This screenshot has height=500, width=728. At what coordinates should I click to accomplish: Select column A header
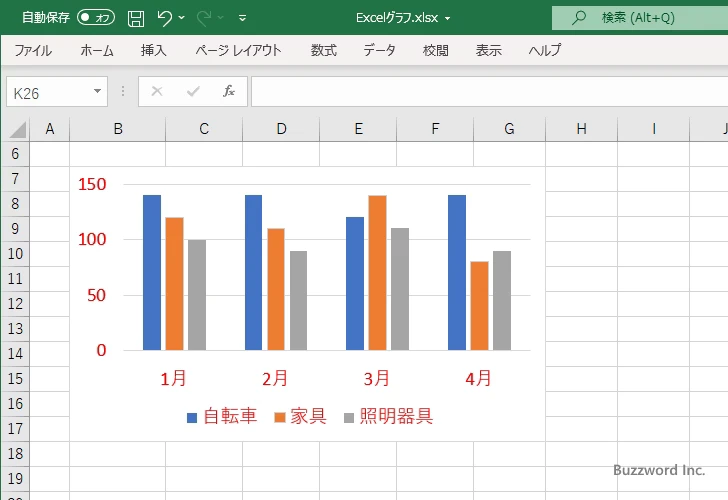[50, 129]
